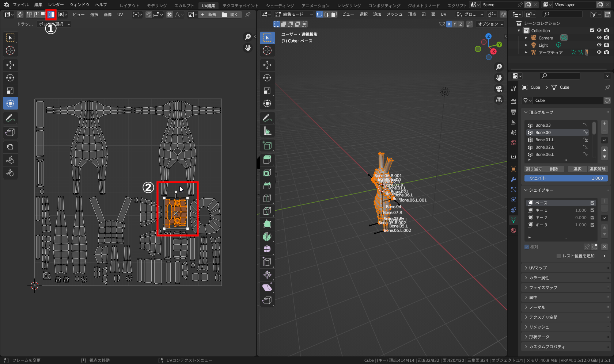This screenshot has height=364, width=614.
Task: Enable the レスト位置を追加 checkbox
Action: tap(559, 256)
